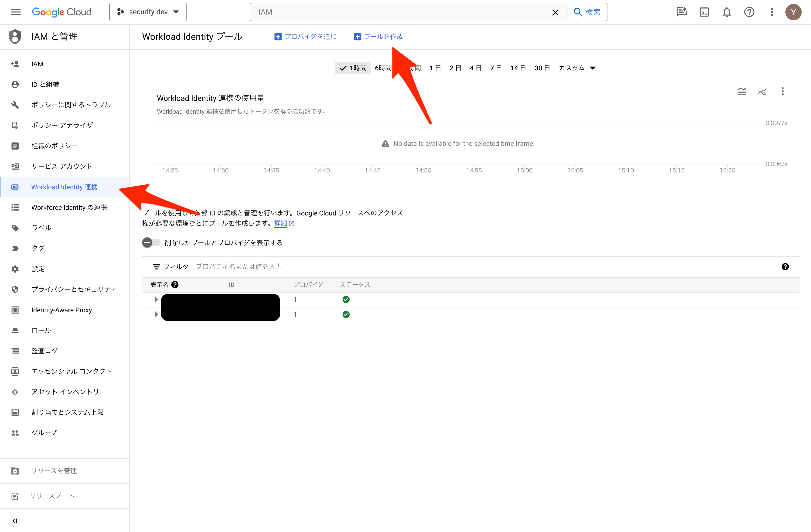Open the Gemini AI chat icon

tap(681, 12)
